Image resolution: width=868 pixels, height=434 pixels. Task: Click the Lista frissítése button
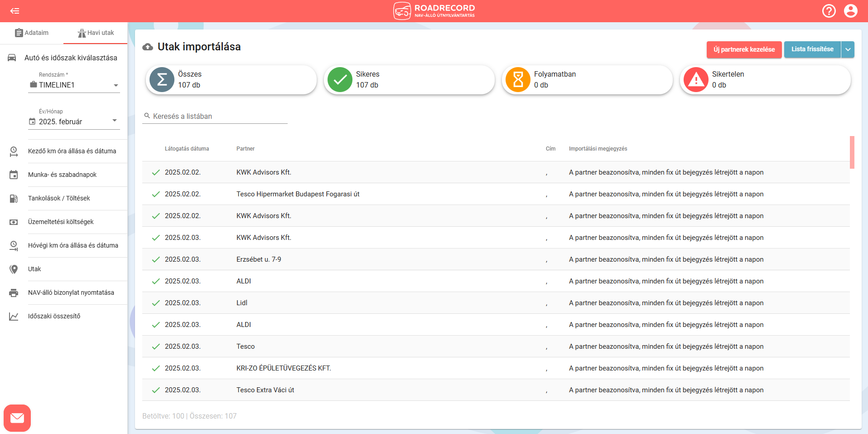click(x=812, y=49)
